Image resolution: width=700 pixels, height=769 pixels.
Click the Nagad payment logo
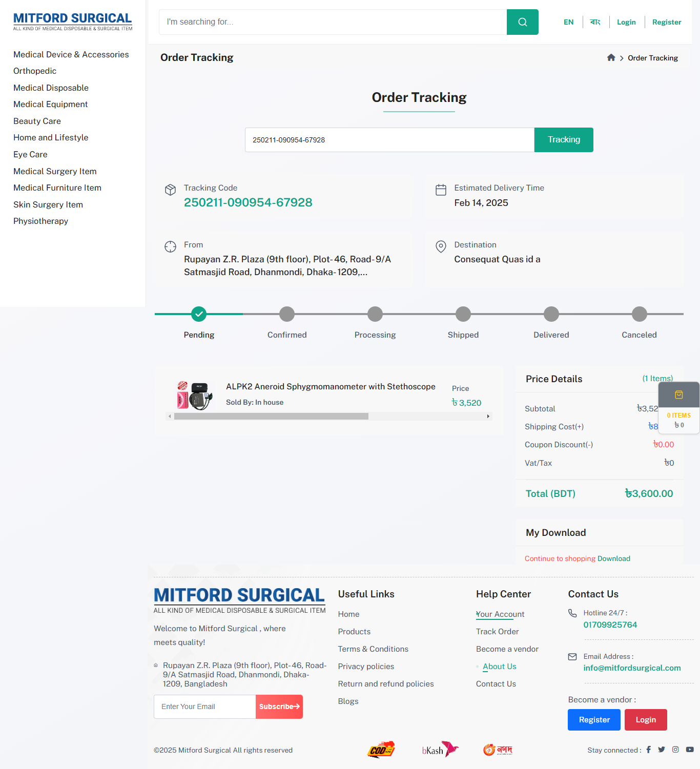pyautogui.click(x=498, y=750)
